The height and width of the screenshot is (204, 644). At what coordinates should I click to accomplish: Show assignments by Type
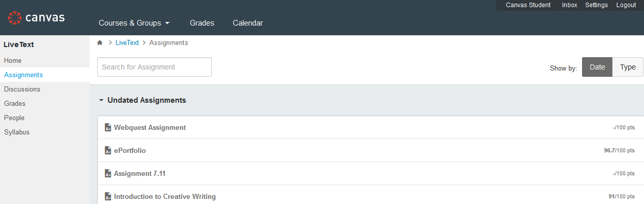pos(628,67)
